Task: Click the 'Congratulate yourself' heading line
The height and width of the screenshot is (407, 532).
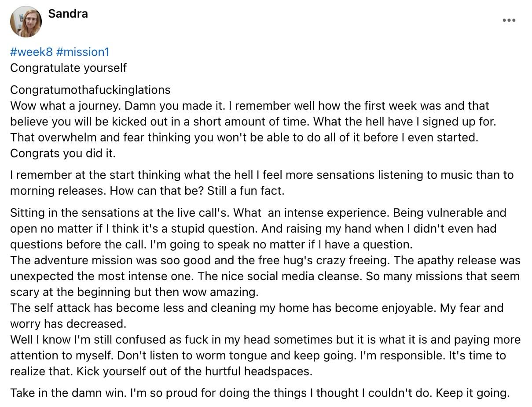Action: (x=68, y=68)
